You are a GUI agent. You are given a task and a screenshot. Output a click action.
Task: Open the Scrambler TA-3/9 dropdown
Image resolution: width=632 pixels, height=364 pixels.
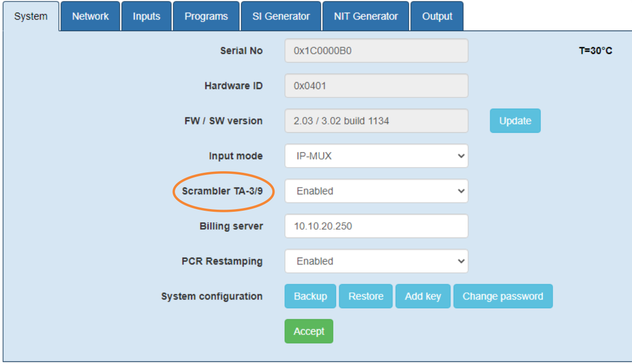(376, 191)
